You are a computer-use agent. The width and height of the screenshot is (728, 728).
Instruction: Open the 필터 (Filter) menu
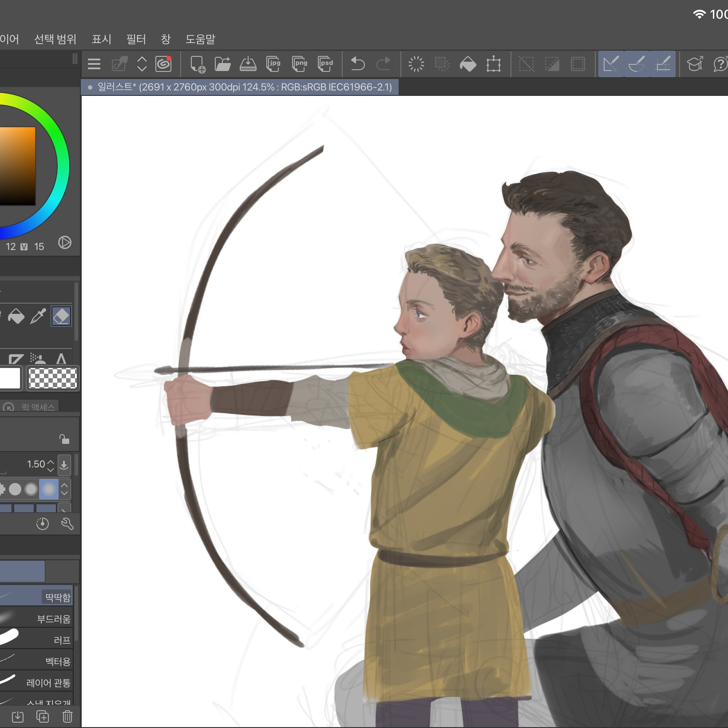coord(136,39)
